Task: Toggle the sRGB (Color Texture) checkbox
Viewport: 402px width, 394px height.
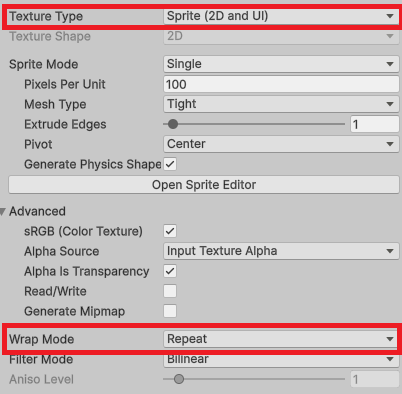Action: pos(170,231)
